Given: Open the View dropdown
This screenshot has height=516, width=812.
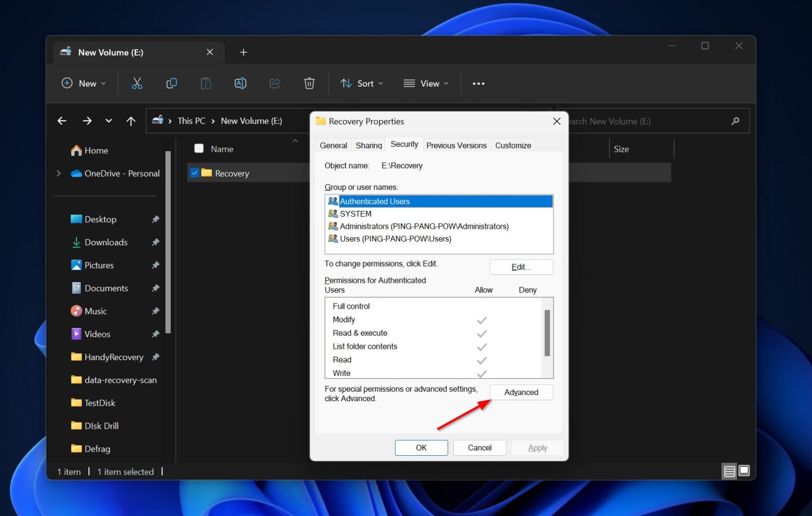Looking at the screenshot, I should (426, 83).
